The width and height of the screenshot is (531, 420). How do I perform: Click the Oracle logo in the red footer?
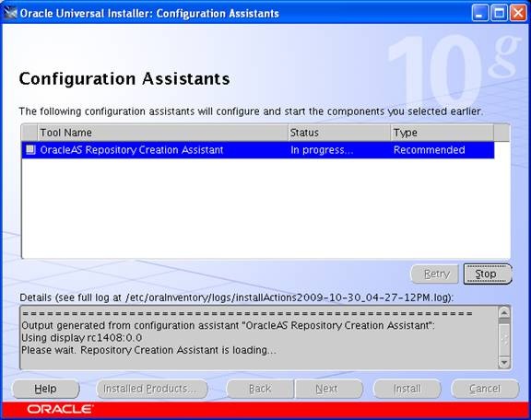(x=60, y=410)
